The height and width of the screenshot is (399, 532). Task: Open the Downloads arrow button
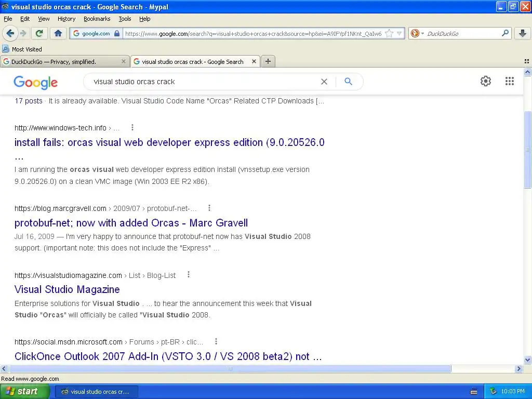click(523, 33)
